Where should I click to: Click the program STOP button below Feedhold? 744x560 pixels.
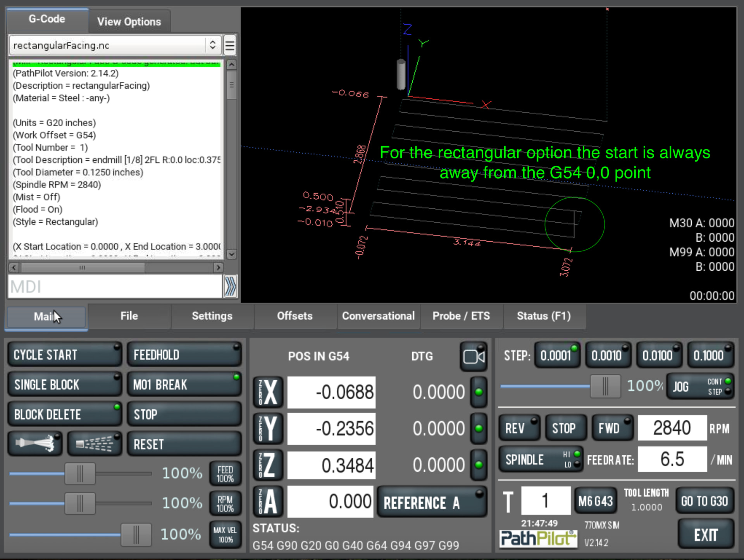pos(184,414)
